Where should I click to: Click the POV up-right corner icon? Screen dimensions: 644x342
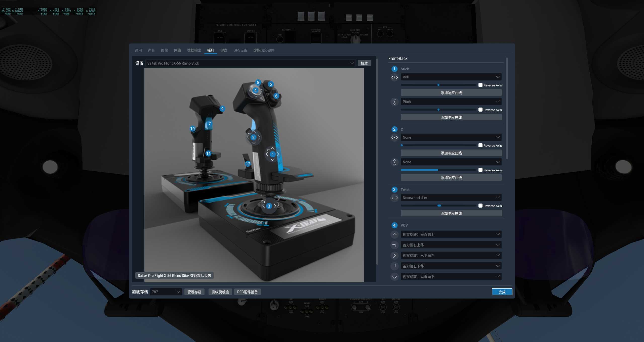[394, 245]
